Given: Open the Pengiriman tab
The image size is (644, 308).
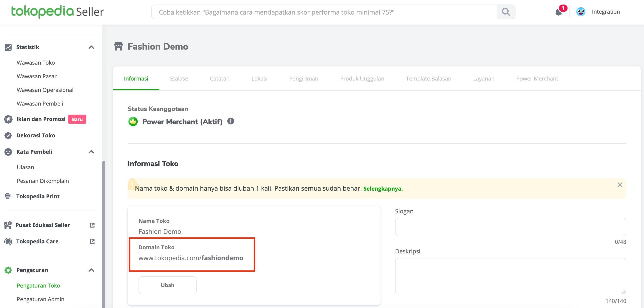Looking at the screenshot, I should [304, 79].
